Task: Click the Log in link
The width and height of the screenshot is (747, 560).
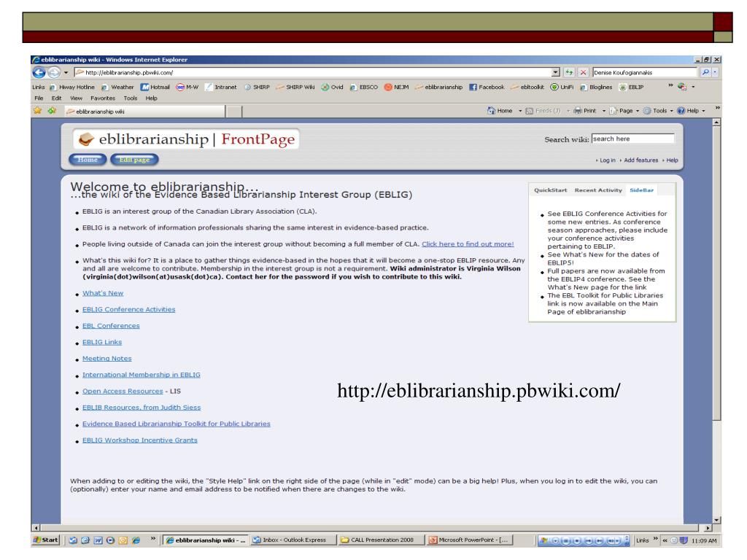Action: point(607,160)
